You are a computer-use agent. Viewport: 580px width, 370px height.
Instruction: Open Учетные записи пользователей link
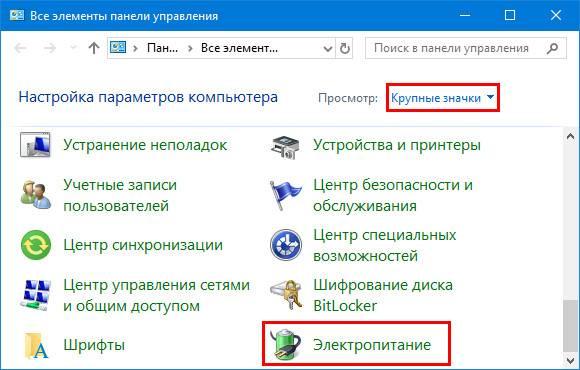click(120, 195)
